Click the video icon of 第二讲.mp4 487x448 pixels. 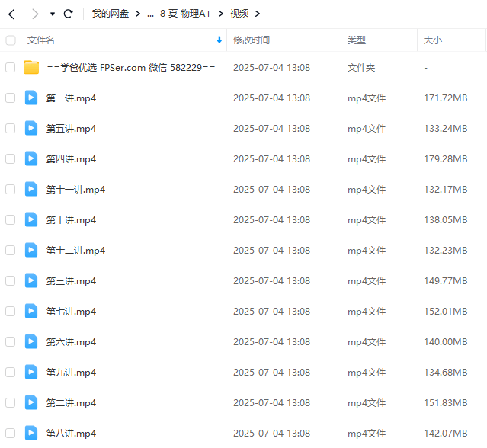pos(31,403)
